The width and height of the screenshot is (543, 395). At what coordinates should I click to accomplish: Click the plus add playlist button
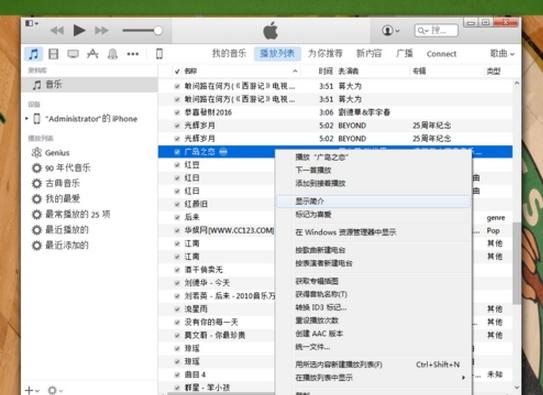pyautogui.click(x=32, y=390)
